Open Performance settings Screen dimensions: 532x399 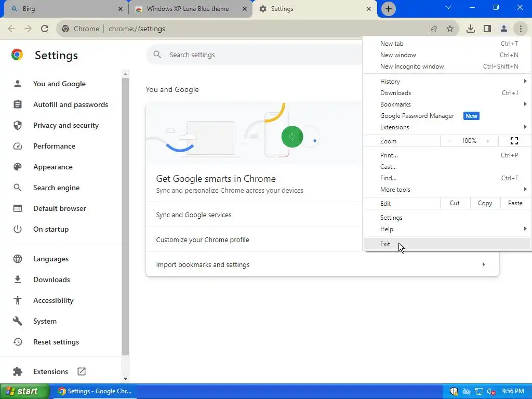pyautogui.click(x=54, y=146)
